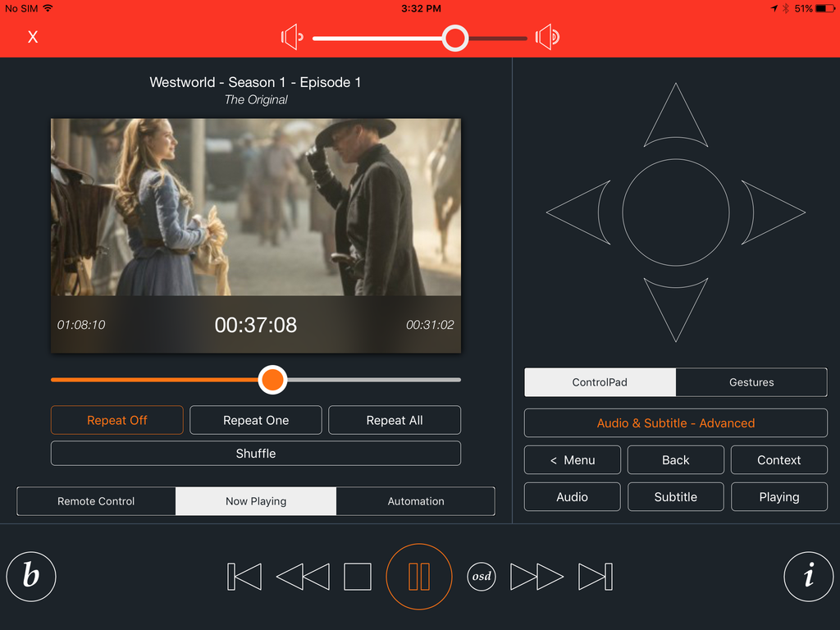
Task: Tap the title Westworld - Season 1 - Episode 1
Action: pyautogui.click(x=256, y=82)
